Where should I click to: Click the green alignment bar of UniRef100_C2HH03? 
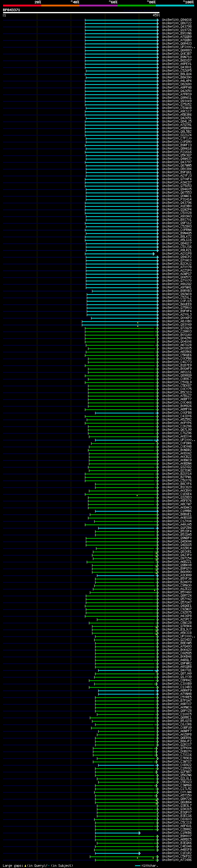[x=122, y=331]
